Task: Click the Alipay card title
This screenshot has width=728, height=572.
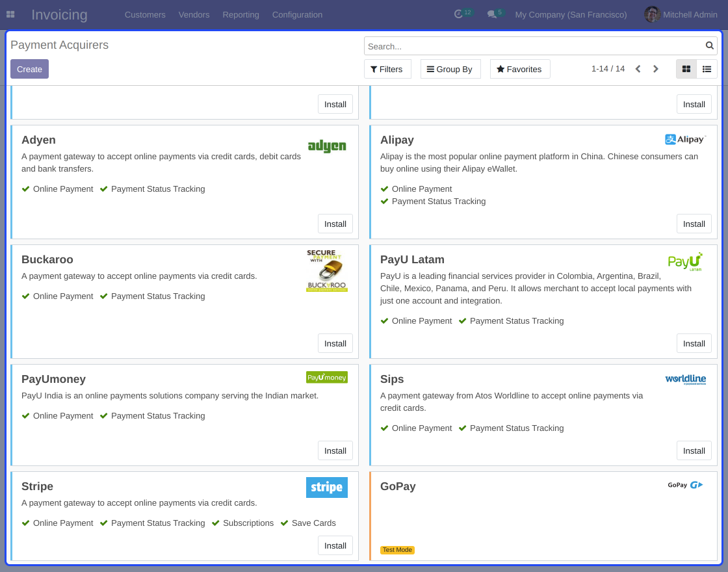Action: pos(397,140)
